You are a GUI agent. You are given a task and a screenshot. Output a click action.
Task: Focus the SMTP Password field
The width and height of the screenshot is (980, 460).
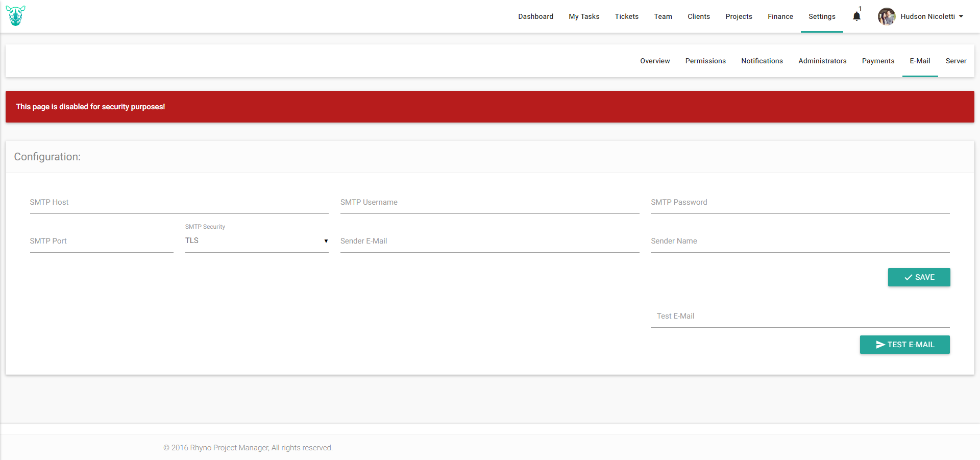click(x=800, y=202)
